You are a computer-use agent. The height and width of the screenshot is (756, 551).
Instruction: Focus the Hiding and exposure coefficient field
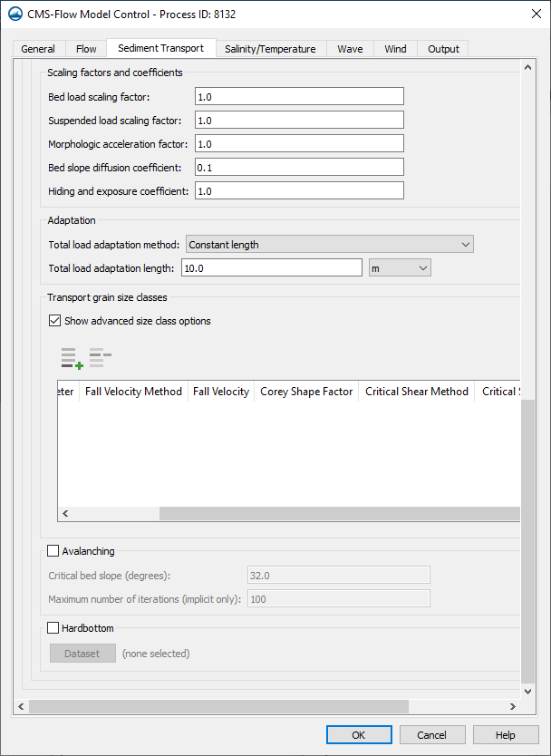299,191
